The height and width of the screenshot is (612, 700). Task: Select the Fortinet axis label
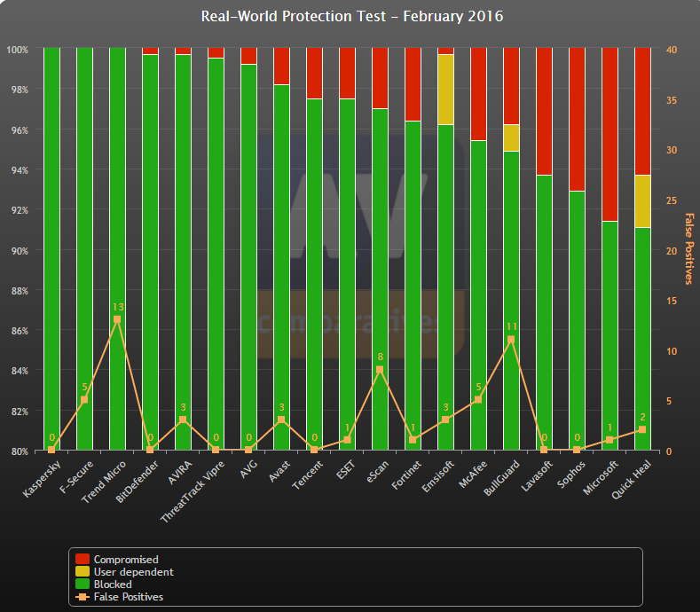click(406, 475)
